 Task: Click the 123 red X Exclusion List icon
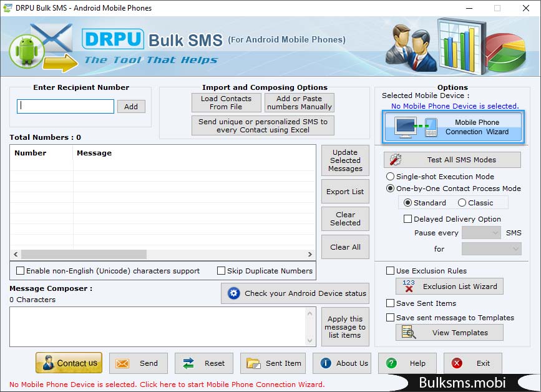409,286
